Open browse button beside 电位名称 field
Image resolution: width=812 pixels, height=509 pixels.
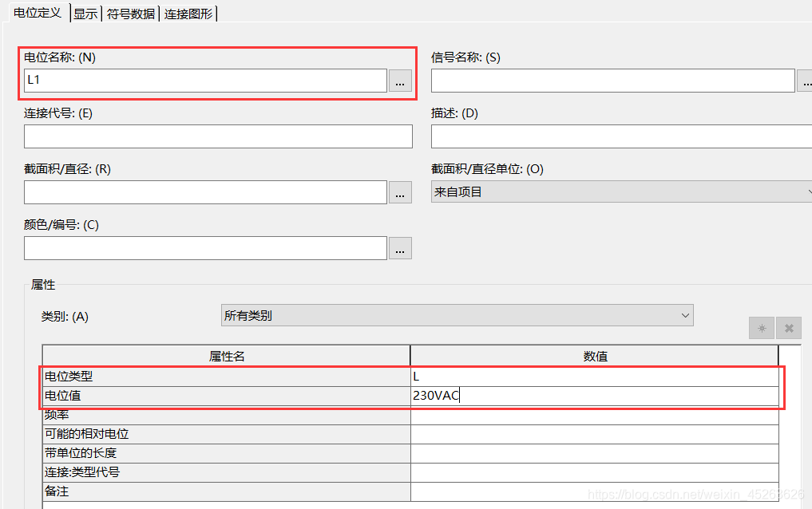click(x=400, y=81)
